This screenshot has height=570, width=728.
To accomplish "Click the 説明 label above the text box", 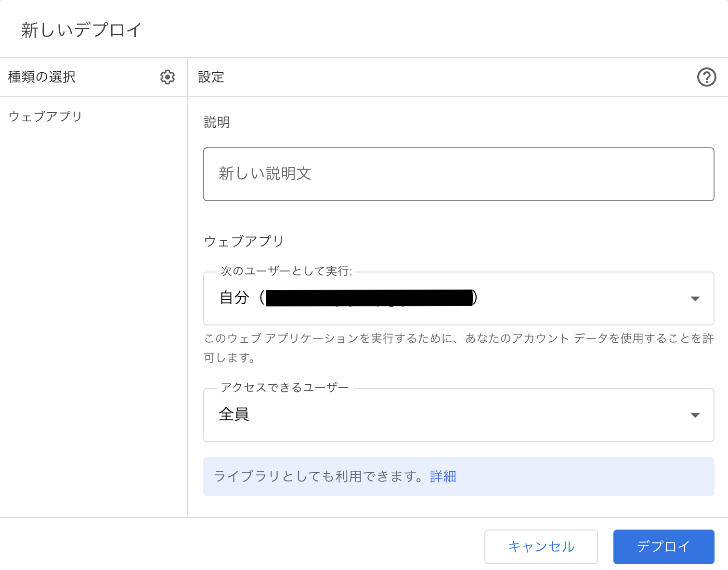I will click(217, 122).
